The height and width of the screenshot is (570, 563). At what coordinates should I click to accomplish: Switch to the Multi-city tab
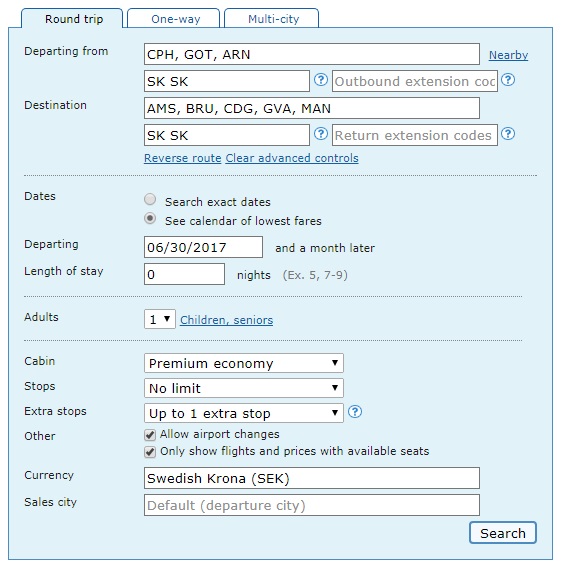[272, 18]
